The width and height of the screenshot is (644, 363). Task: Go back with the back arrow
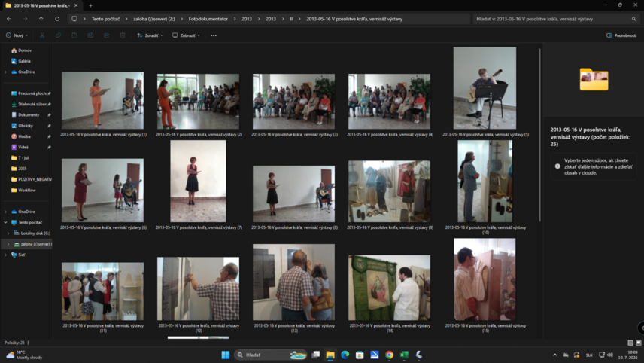pyautogui.click(x=9, y=19)
